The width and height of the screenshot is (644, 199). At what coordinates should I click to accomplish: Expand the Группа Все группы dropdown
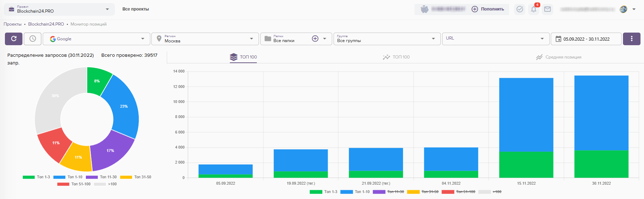[386, 39]
